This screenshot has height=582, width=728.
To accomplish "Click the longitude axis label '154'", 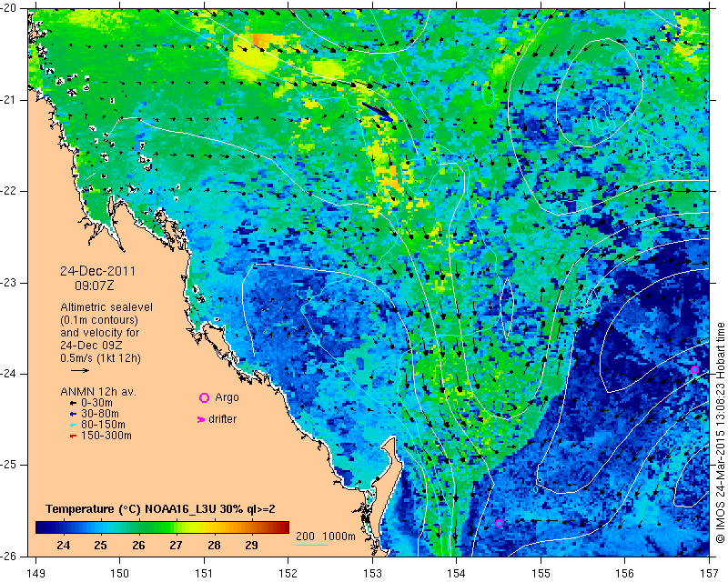I will [x=457, y=573].
